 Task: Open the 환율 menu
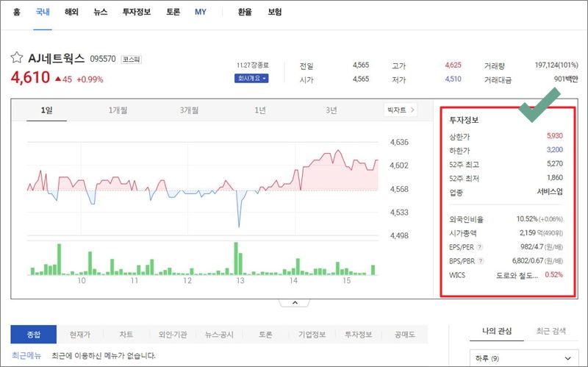tap(245, 12)
